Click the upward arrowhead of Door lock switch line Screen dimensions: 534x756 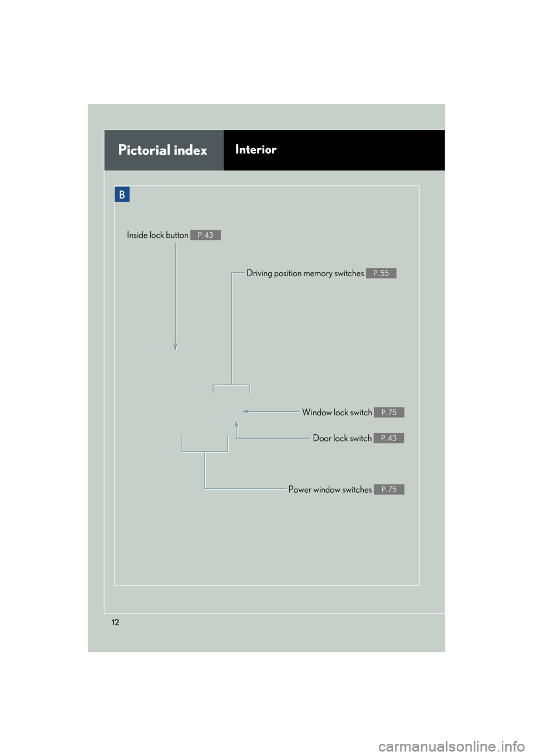pos(236,425)
